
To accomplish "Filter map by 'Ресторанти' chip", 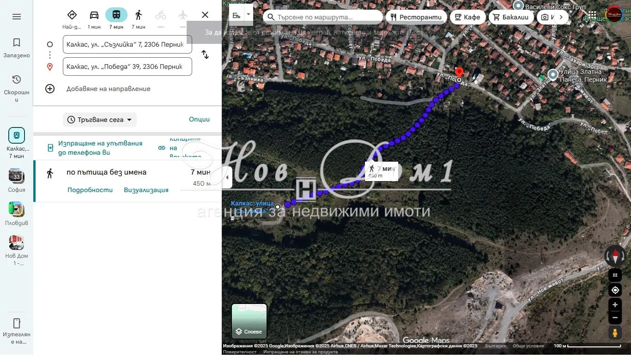I will tap(416, 17).
